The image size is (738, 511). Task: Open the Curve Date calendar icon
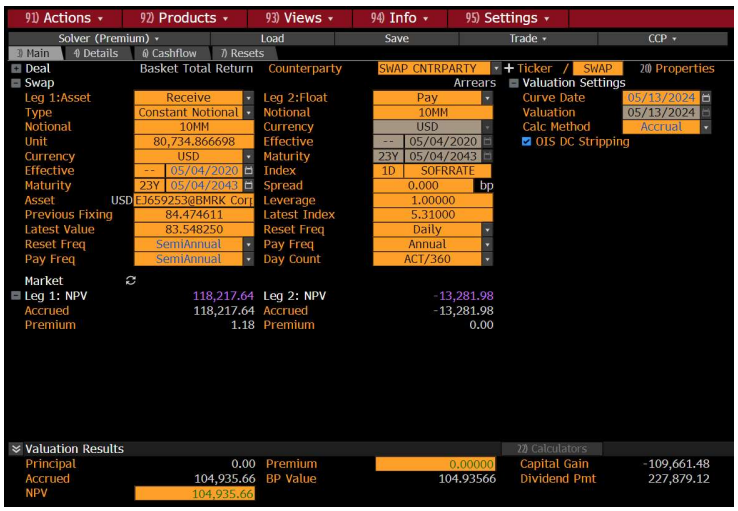(x=706, y=98)
